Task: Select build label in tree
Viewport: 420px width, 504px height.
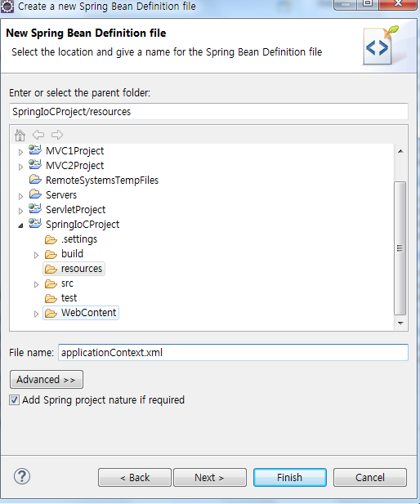Action: click(x=73, y=254)
